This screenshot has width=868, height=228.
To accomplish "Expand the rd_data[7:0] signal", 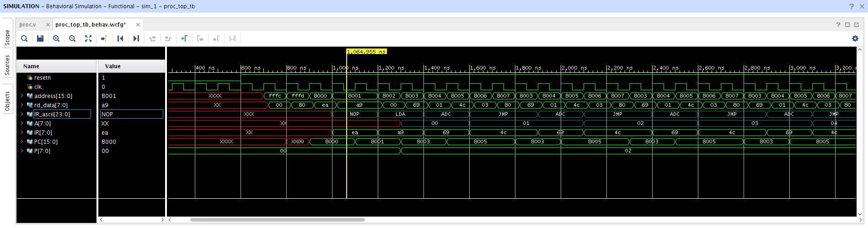I will click(x=22, y=105).
